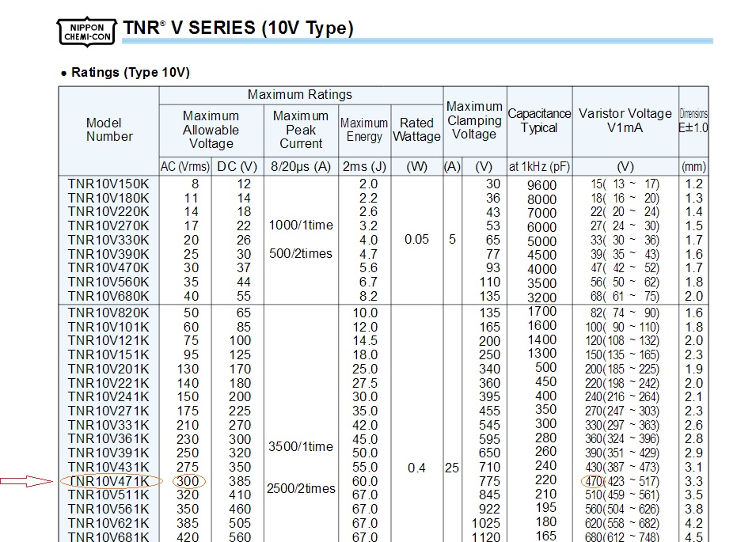Select model TNR10V121K
Image resolution: width=756 pixels, height=542 pixels.
coord(108,340)
